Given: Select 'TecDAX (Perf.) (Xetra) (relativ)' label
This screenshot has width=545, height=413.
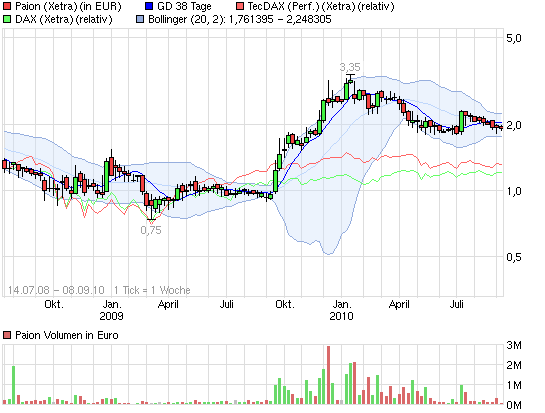Looking at the screenshot, I should (321, 6).
